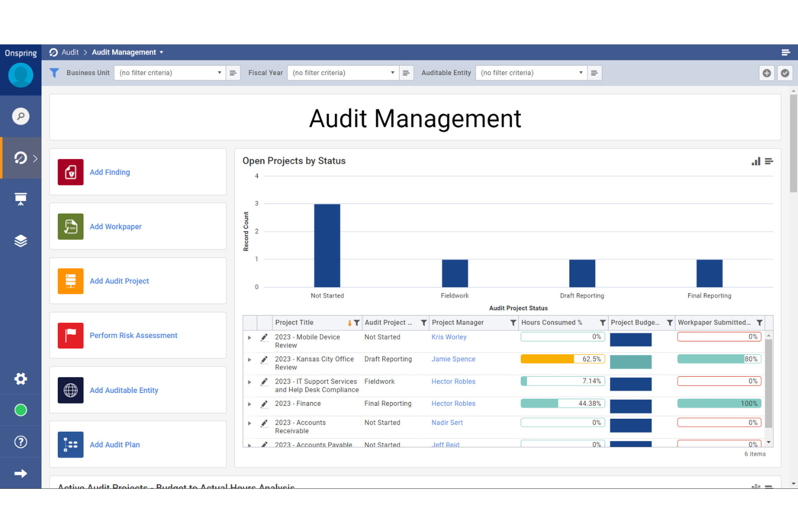Image resolution: width=798 pixels, height=532 pixels.
Task: Click the plus circle add button
Action: [767, 73]
